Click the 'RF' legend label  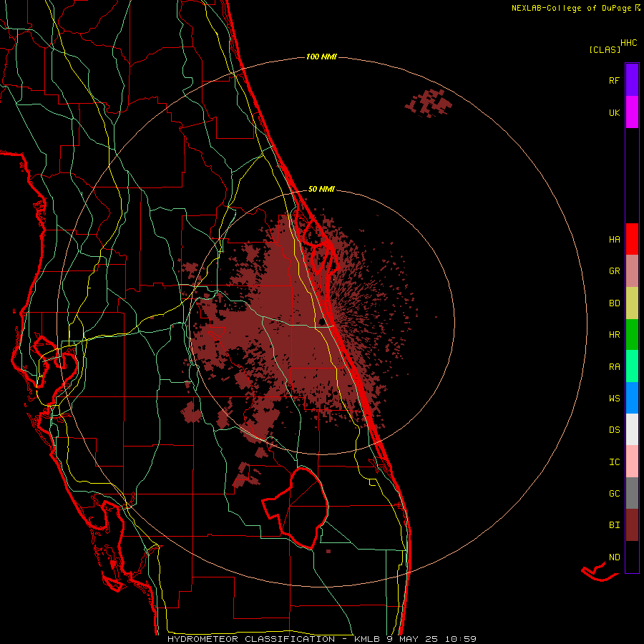pyautogui.click(x=614, y=81)
